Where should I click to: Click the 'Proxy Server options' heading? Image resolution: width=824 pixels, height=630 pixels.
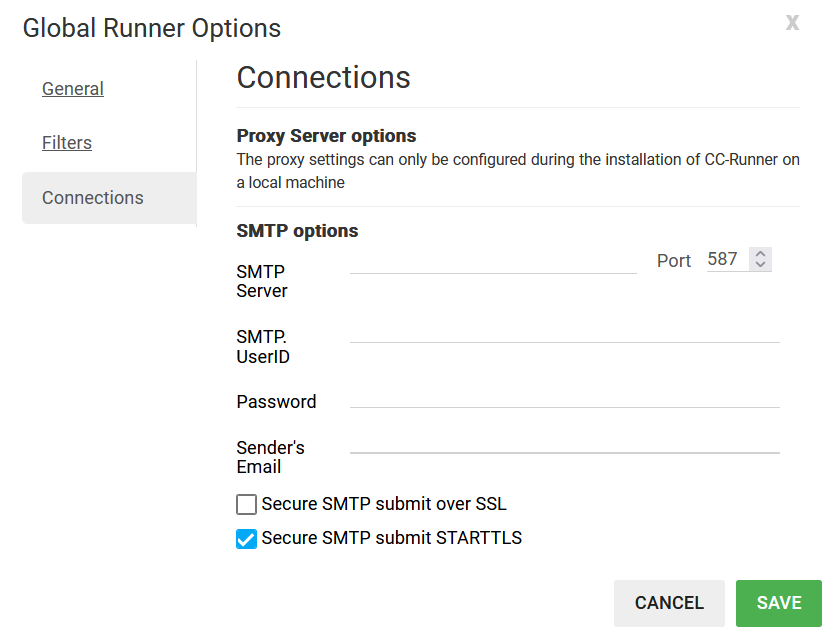[326, 136]
